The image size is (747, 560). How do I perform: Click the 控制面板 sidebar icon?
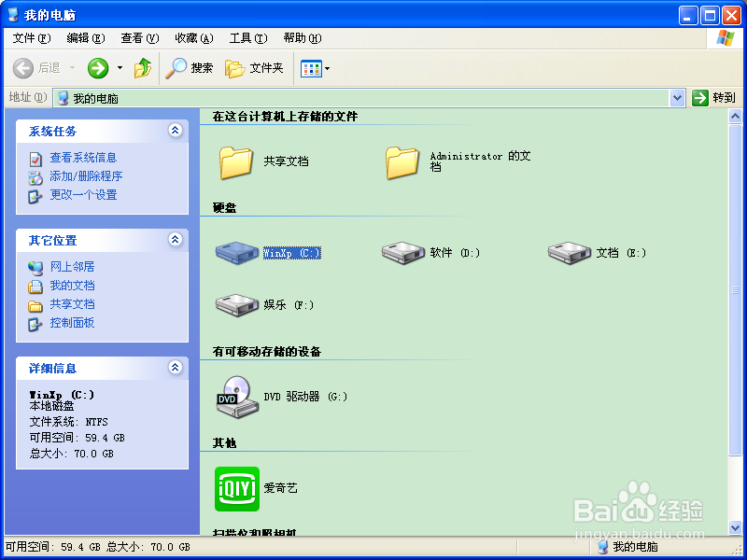point(35,324)
